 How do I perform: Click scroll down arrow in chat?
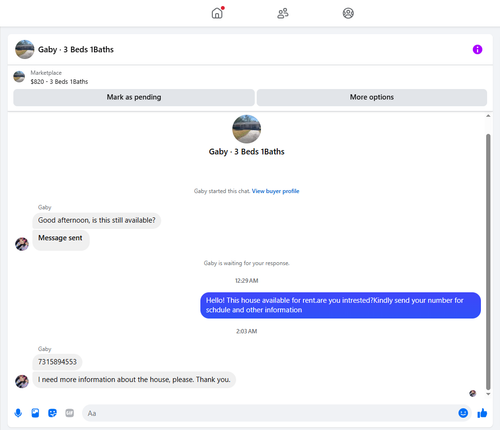click(x=488, y=394)
